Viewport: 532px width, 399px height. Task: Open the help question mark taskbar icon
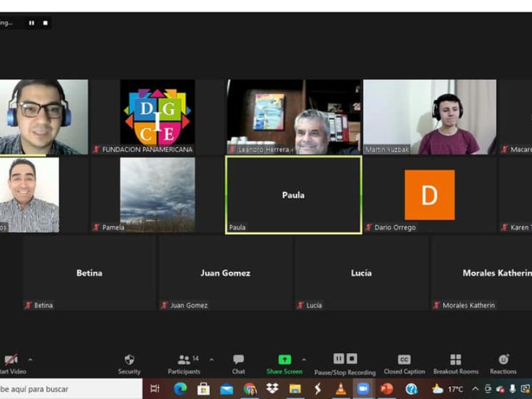pos(412,389)
